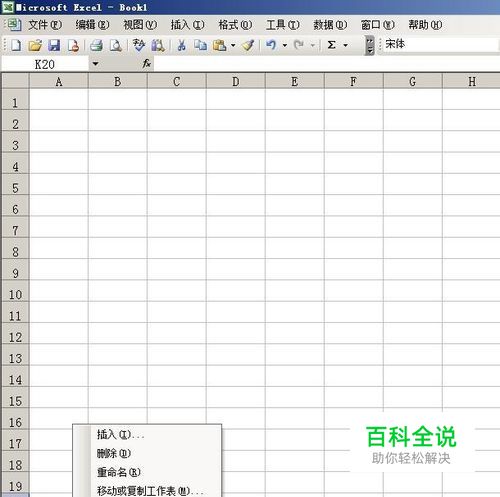Select row 10 header
The width and height of the screenshot is (500, 497).
15,291
